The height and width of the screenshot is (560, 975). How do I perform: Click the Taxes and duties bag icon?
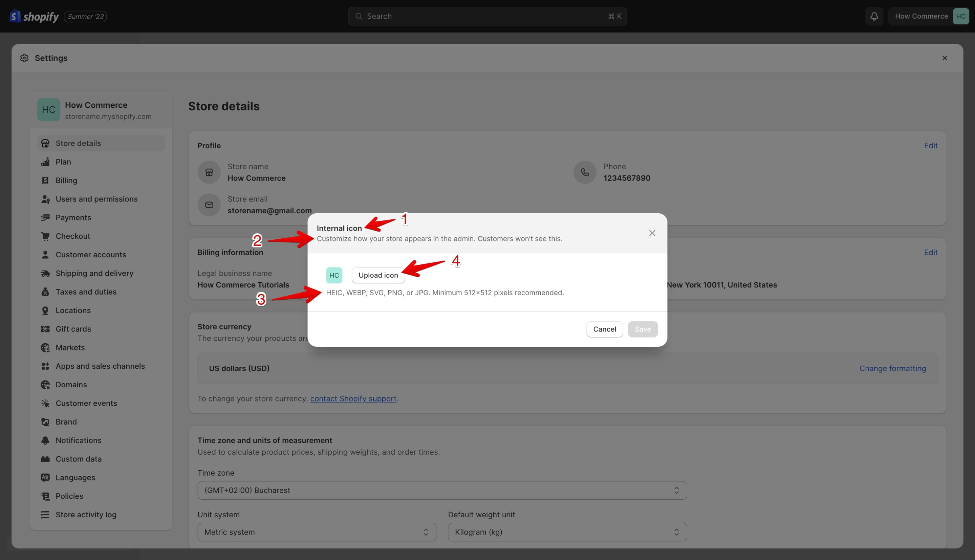coord(45,292)
